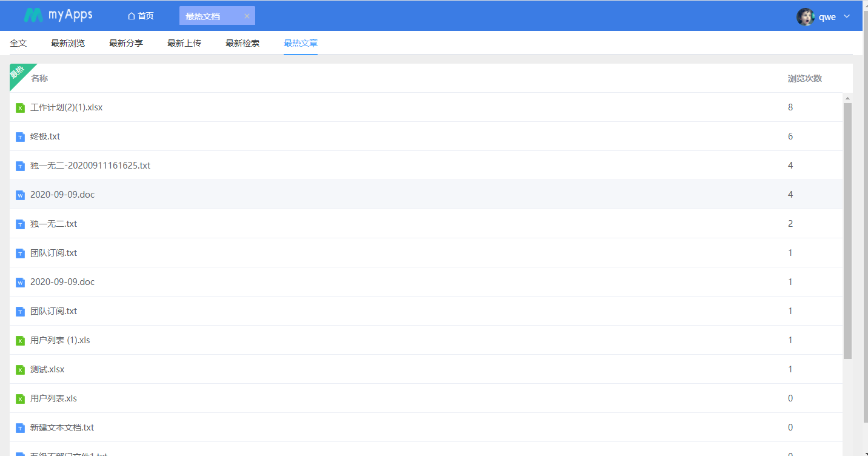
Task: Click view count 6 of 终极.txt
Action: coord(790,136)
